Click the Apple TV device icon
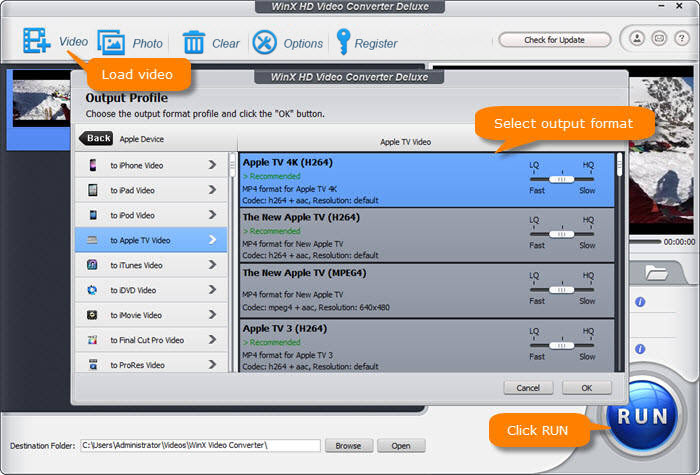700x475 pixels. (92, 240)
